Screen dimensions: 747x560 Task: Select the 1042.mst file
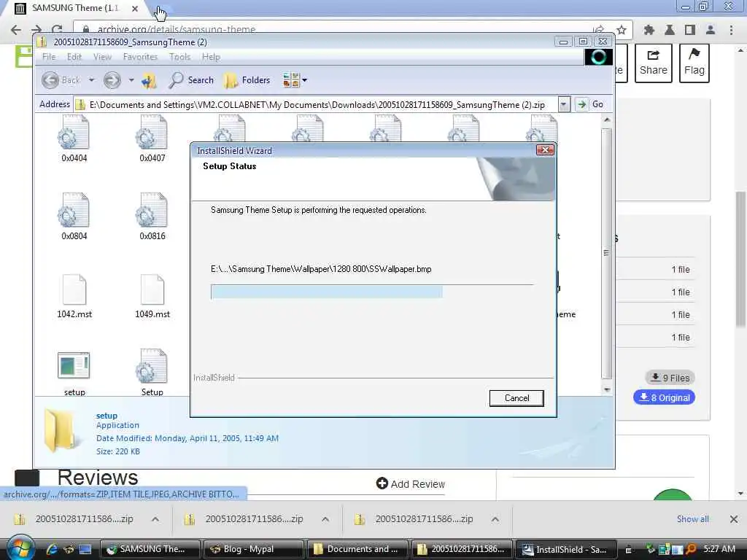click(74, 296)
